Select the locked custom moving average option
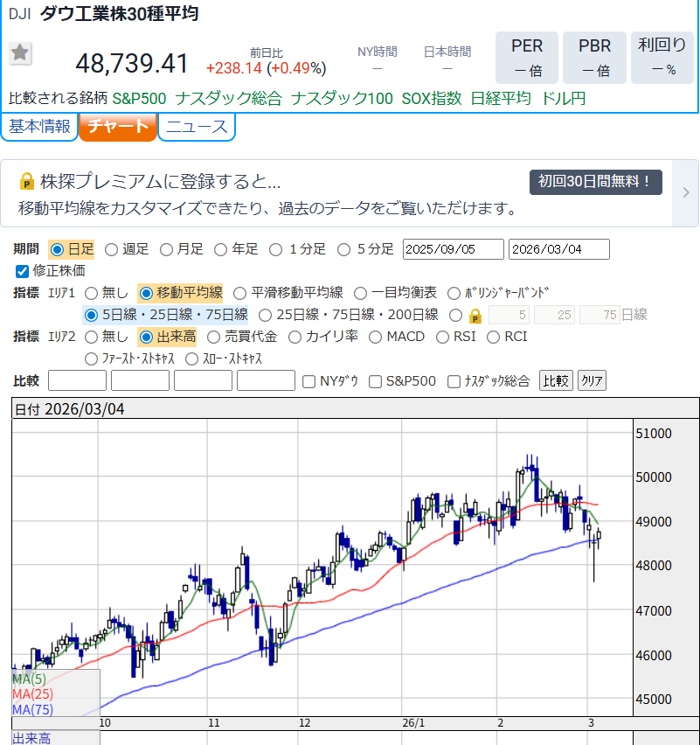This screenshot has width=700, height=745. click(455, 315)
